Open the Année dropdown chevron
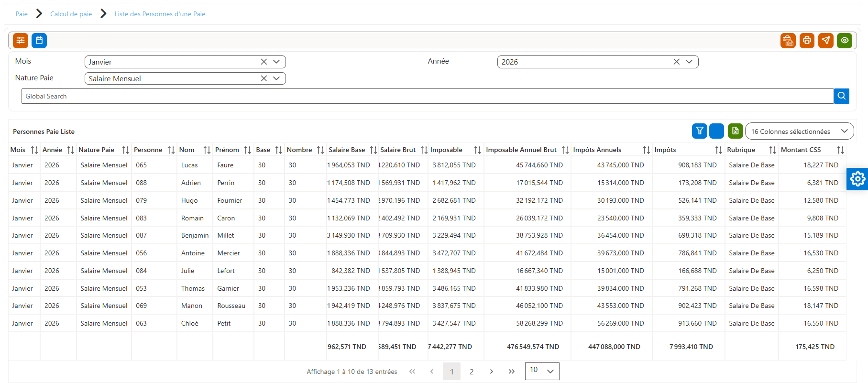Screen dimensions: 868x383 pos(689,62)
